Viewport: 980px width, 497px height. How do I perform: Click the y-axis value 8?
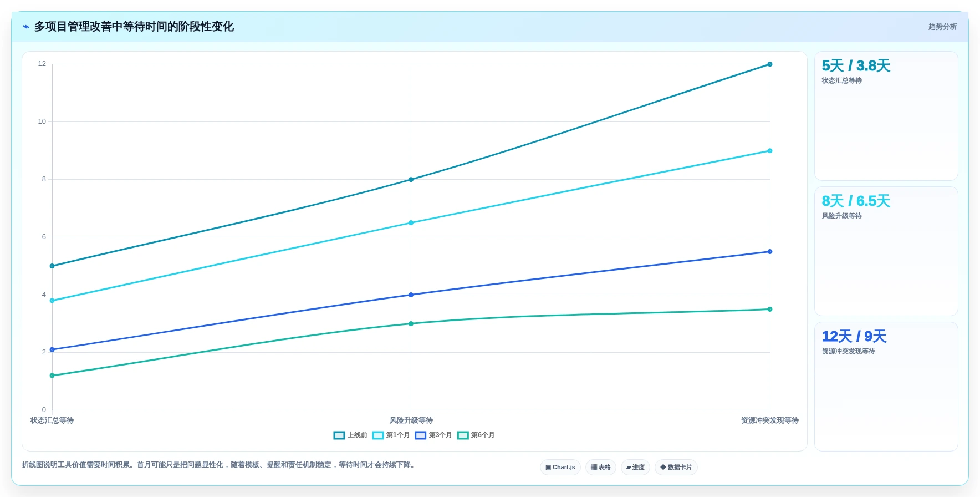pos(44,179)
